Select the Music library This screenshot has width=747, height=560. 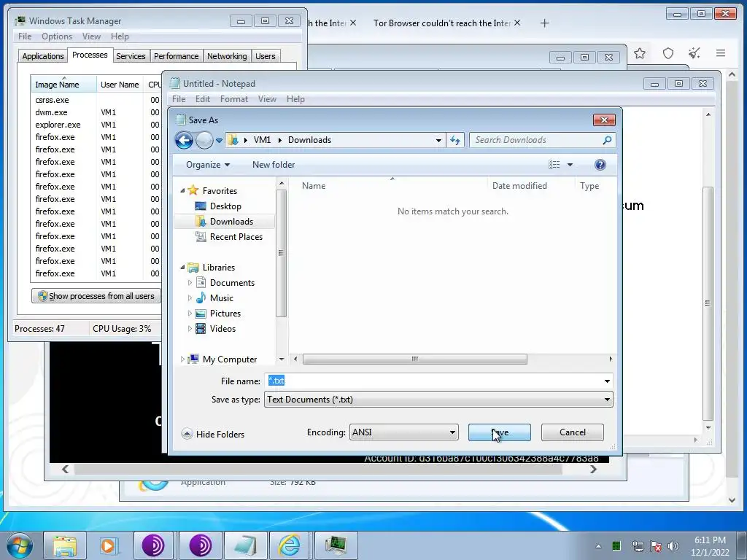(222, 298)
